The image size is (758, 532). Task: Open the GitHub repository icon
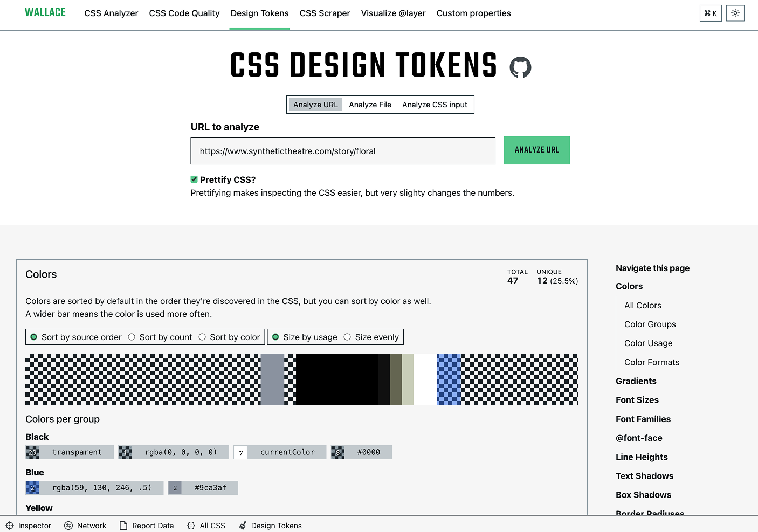520,67
